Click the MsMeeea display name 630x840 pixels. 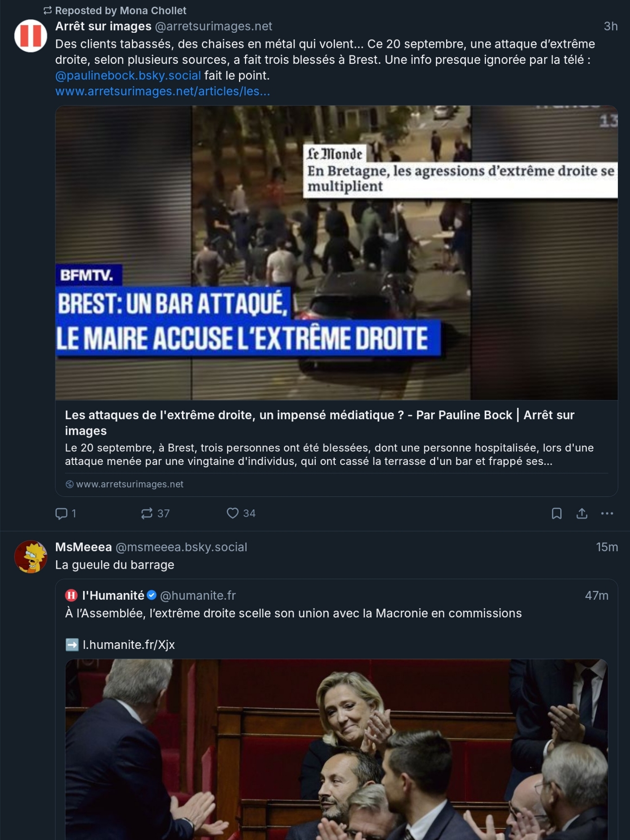(84, 547)
